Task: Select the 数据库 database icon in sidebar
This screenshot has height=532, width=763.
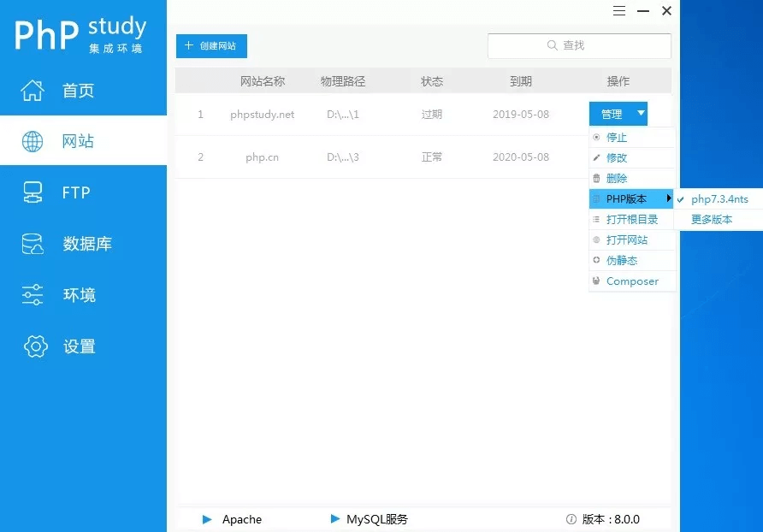Action: click(x=32, y=244)
